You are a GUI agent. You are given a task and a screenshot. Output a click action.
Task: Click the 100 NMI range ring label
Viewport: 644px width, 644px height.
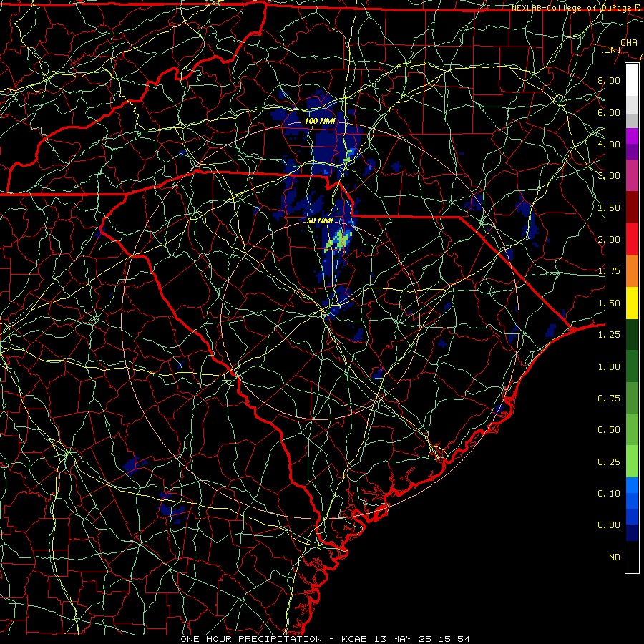(x=320, y=121)
